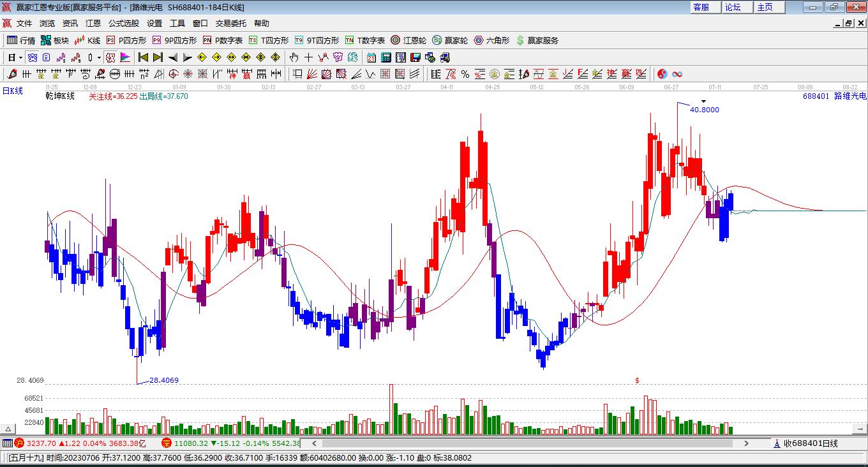The image size is (868, 467).
Task: Open the 浏览 menu
Action: pyautogui.click(x=47, y=23)
